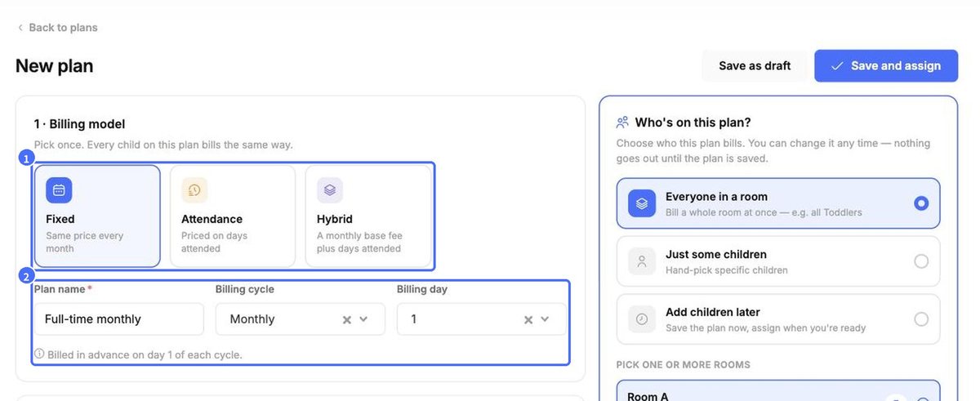Clear the Billing cycle selection
Image resolution: width=980 pixels, height=401 pixels.
click(347, 320)
